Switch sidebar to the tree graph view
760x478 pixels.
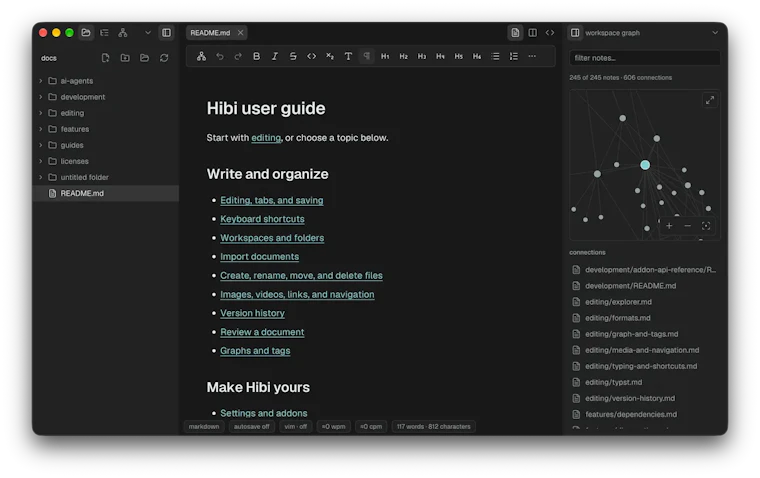[x=123, y=32]
